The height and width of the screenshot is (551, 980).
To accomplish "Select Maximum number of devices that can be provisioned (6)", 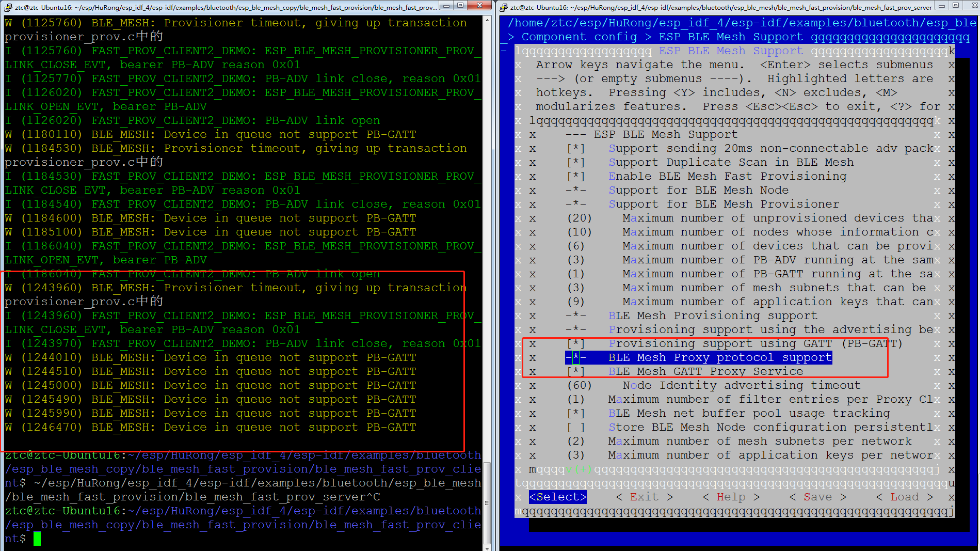I will coord(750,246).
